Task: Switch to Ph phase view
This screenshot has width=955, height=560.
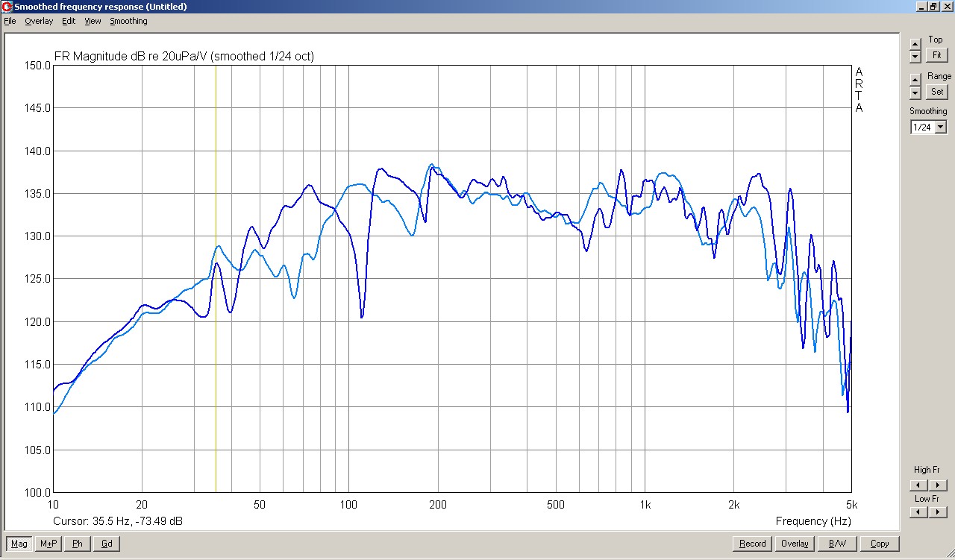Action: pos(78,544)
